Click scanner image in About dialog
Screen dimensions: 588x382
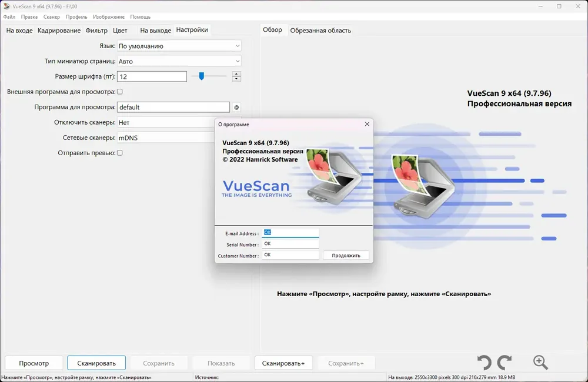334,176
